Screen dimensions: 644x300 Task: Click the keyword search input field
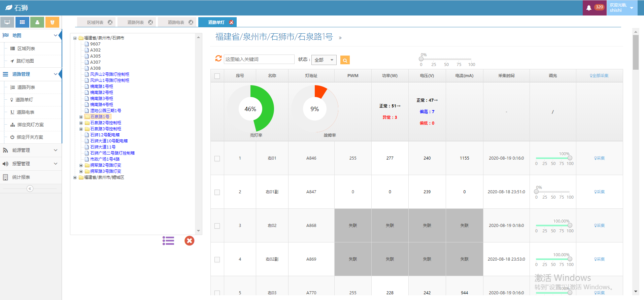pyautogui.click(x=259, y=59)
